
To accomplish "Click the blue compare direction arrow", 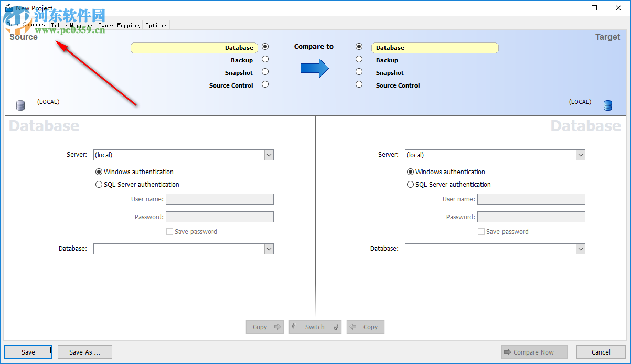I will pyautogui.click(x=314, y=68).
